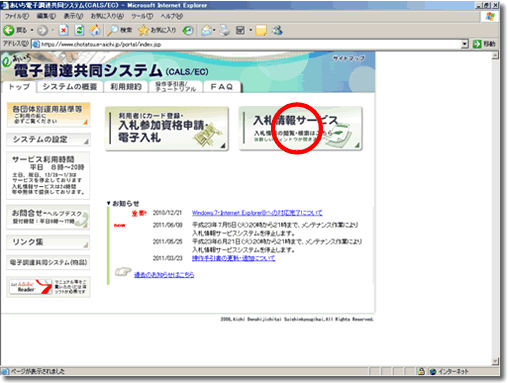Open the Favorites (お気に入り) star button
The height and width of the screenshot is (383, 508).
(156, 30)
